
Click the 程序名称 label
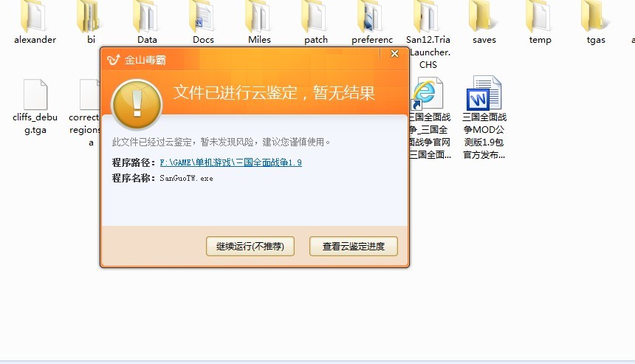click(x=133, y=178)
